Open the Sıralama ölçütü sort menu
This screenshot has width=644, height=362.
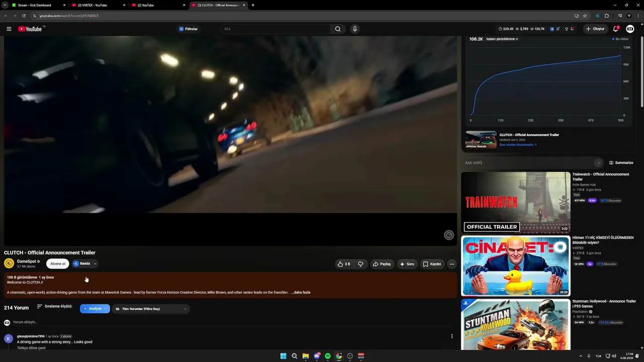tap(54, 306)
